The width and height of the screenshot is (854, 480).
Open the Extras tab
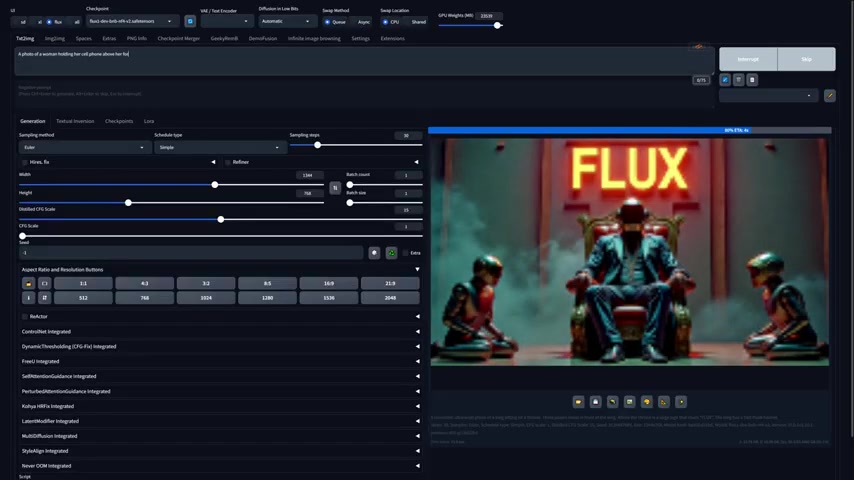pos(109,39)
